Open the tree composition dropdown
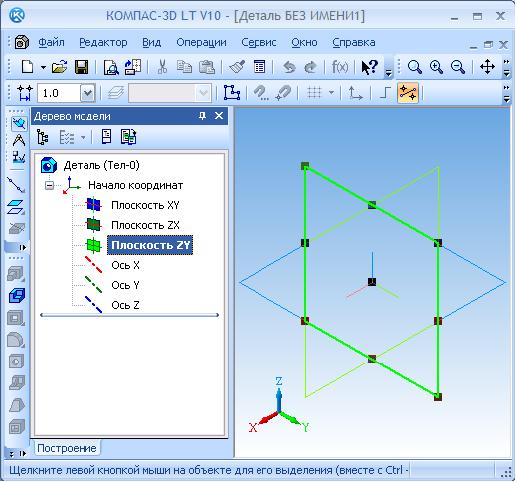This screenshot has width=516, height=482. click(x=83, y=137)
